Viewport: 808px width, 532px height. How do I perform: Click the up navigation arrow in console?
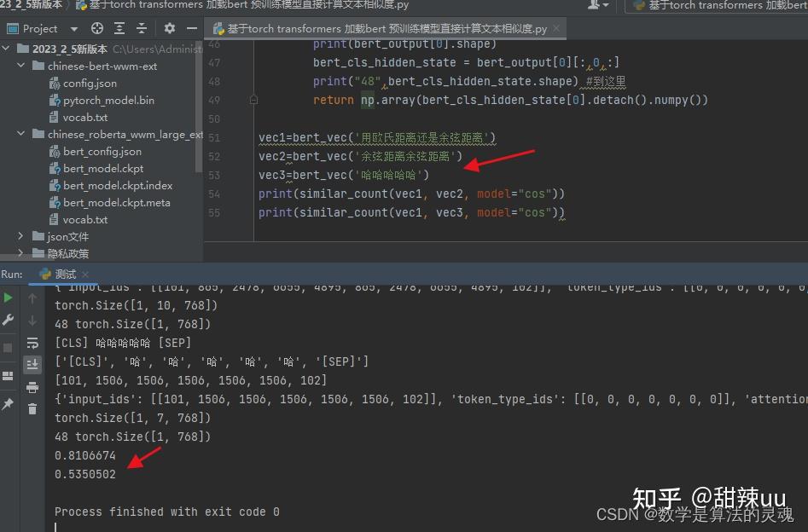(x=32, y=298)
